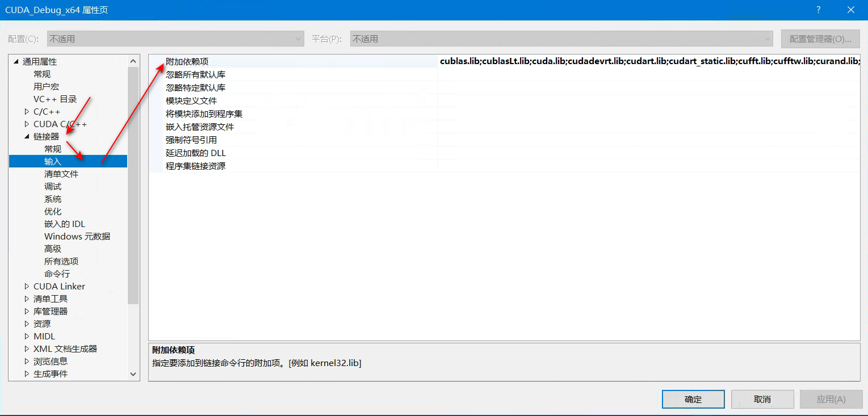Select the 调试 tree item
The image size is (868, 416).
52,186
